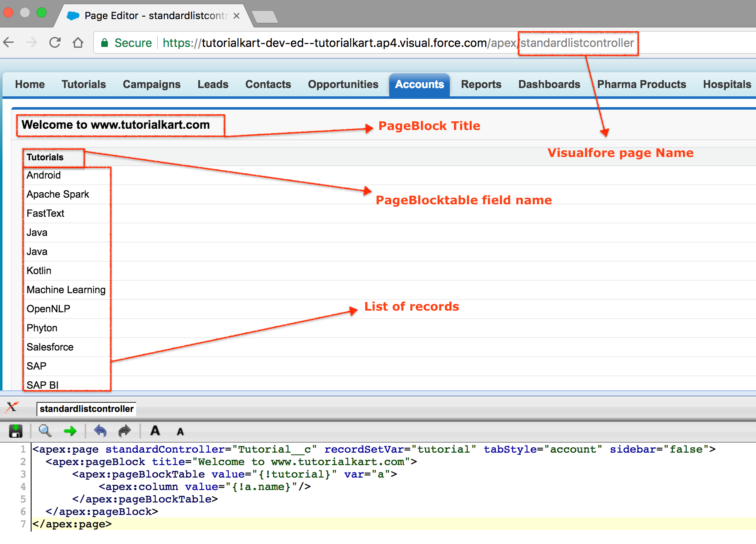Open the Reports tab
The image size is (756, 544).
click(x=481, y=84)
